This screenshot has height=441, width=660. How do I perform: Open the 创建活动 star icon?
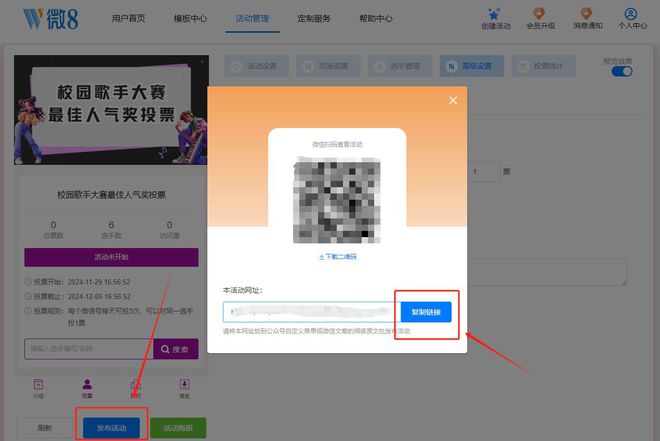(495, 19)
